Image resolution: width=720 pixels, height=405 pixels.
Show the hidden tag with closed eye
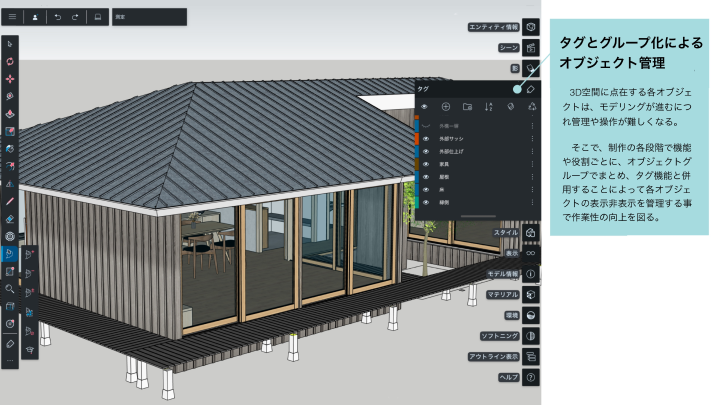426,125
